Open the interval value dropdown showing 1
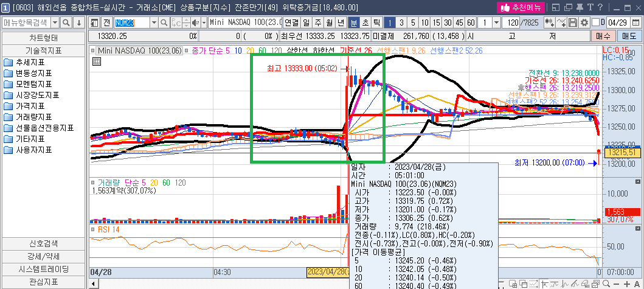644x289 pixels. pyautogui.click(x=496, y=22)
